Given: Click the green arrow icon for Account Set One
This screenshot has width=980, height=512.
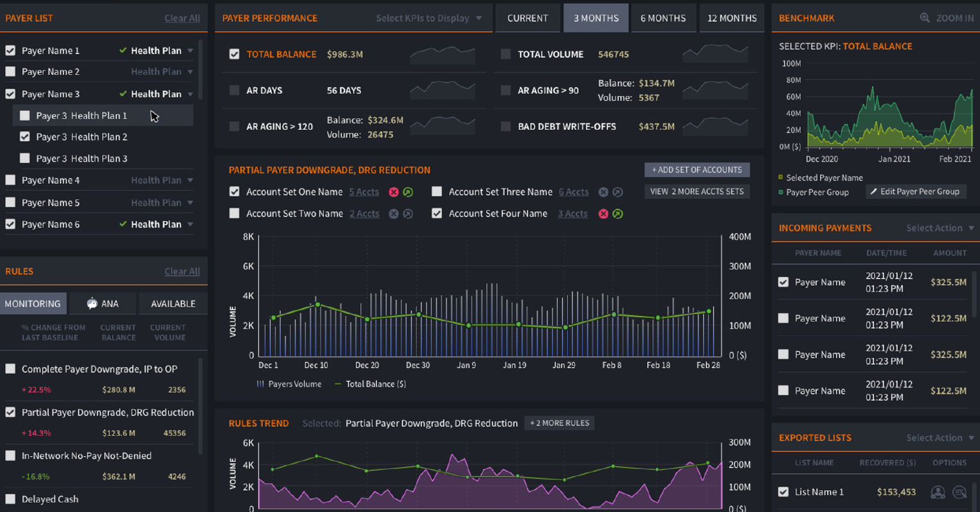Looking at the screenshot, I should (x=408, y=192).
